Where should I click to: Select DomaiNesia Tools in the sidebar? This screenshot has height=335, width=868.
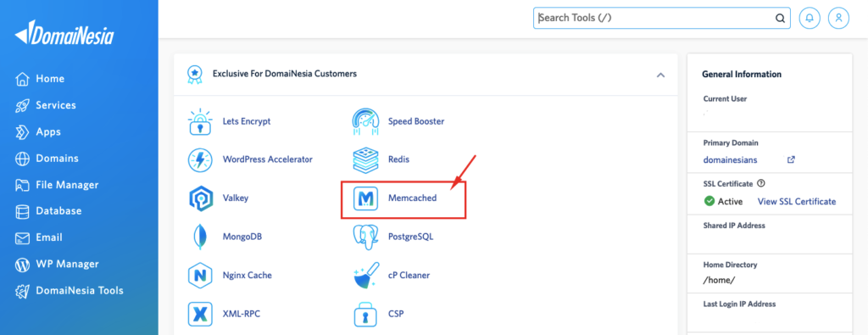(79, 291)
